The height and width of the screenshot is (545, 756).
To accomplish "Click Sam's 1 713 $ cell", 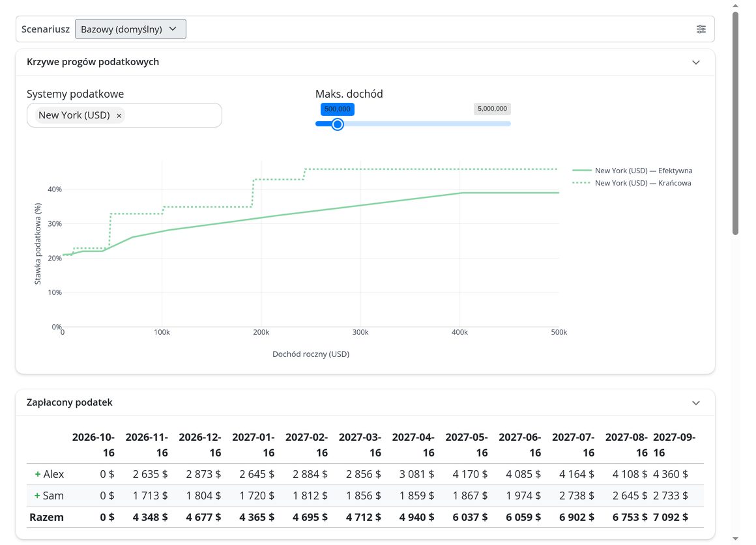I will click(x=151, y=496).
